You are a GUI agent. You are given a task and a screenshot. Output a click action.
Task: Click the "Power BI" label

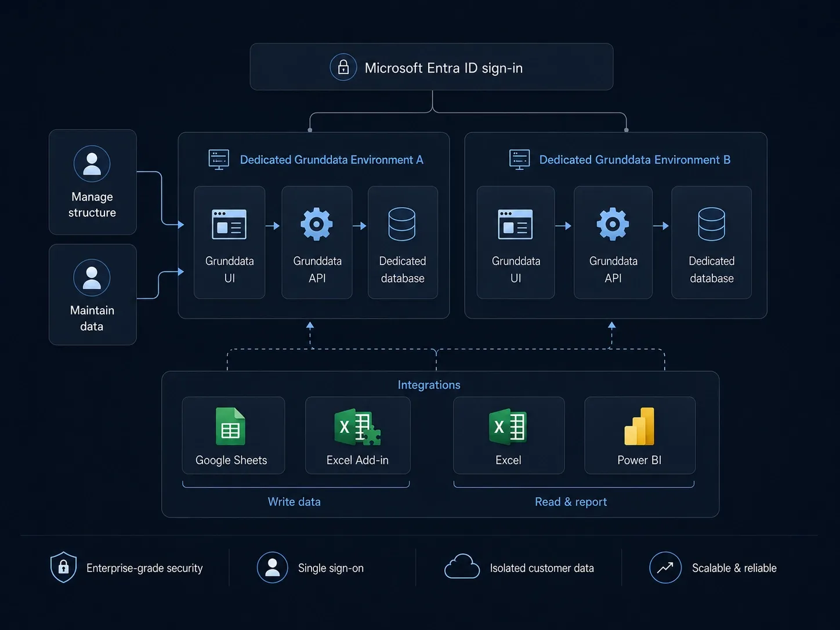(639, 460)
